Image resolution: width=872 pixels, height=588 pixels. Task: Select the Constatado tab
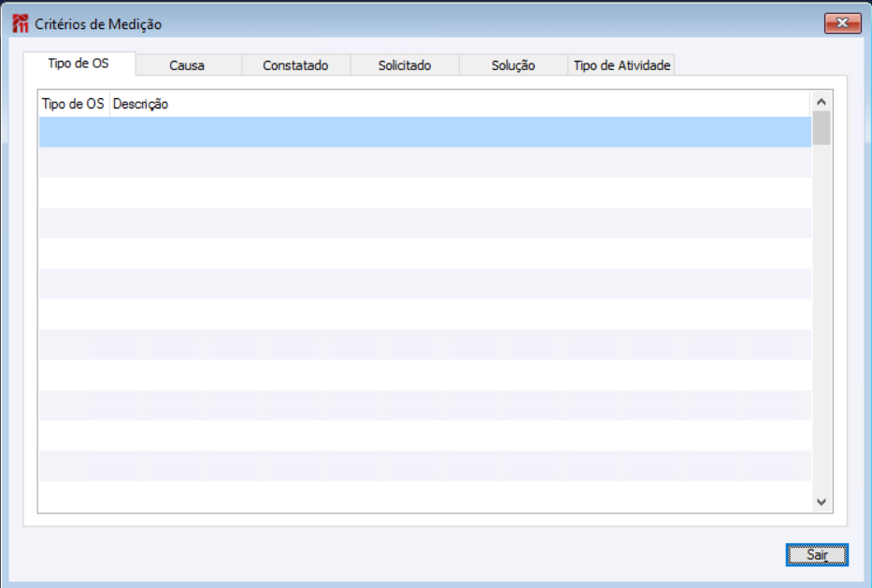(296, 65)
